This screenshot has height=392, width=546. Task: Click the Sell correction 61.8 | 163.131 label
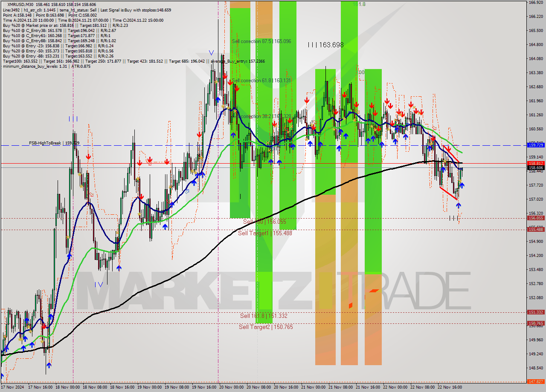coord(261,81)
